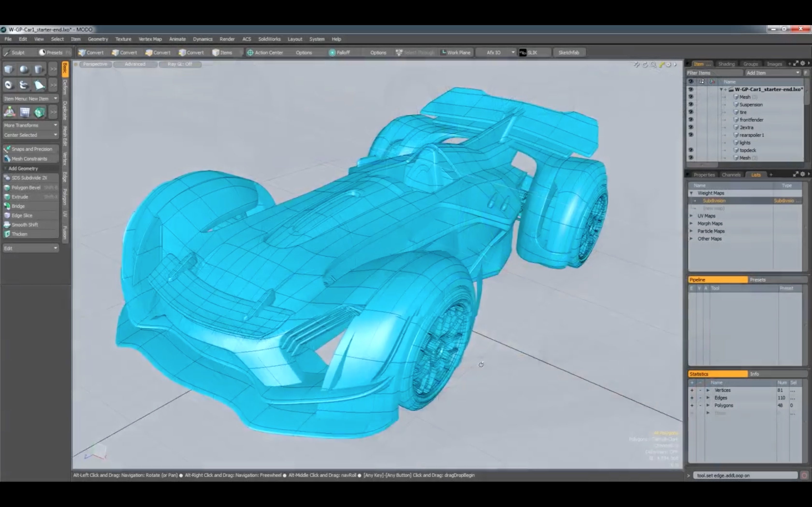Switch to the Shading tab
The width and height of the screenshot is (812, 507).
(x=726, y=64)
